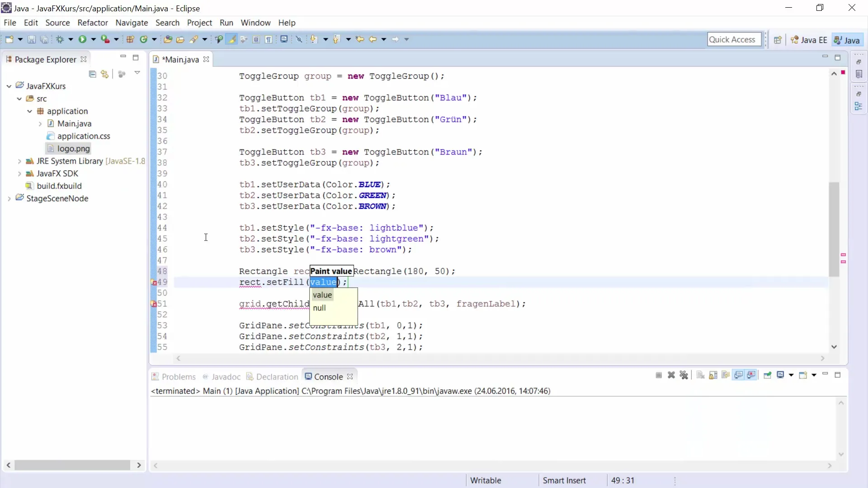868x488 pixels.
Task: Click into the Quick Access field
Action: pyautogui.click(x=735, y=40)
